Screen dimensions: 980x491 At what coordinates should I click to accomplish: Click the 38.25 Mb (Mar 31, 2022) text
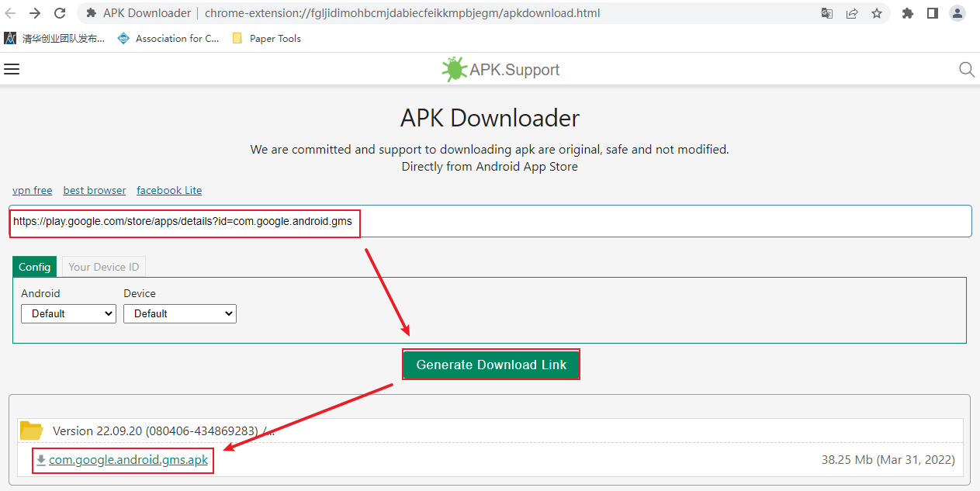pyautogui.click(x=888, y=460)
